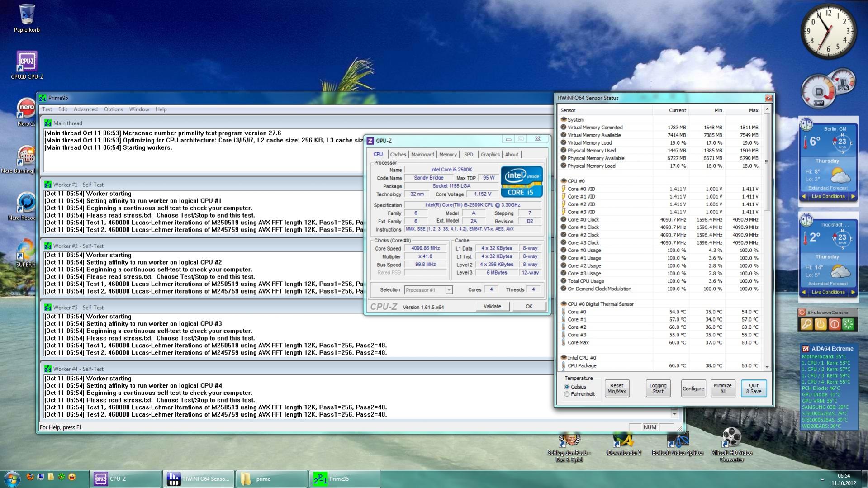Image resolution: width=868 pixels, height=488 pixels.
Task: Select the Fahrenheit temperature option
Action: (567, 394)
